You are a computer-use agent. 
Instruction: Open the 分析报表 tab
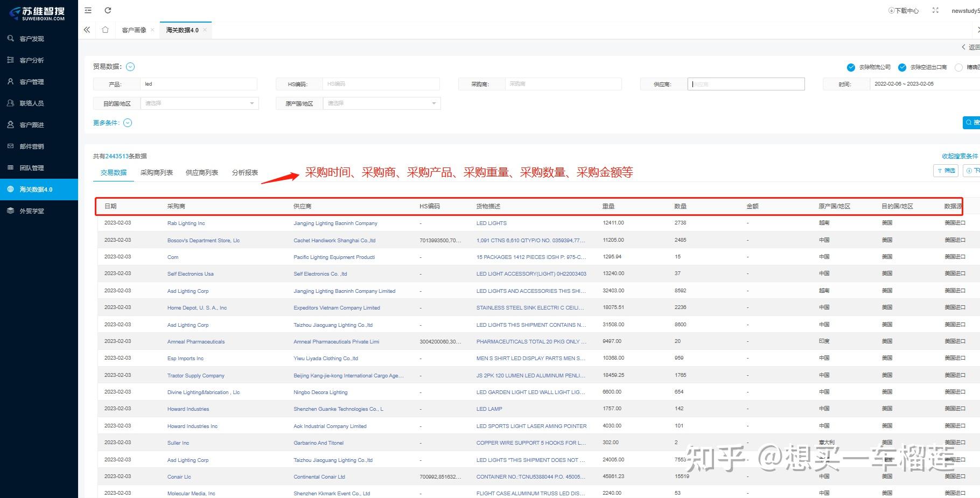click(x=245, y=172)
